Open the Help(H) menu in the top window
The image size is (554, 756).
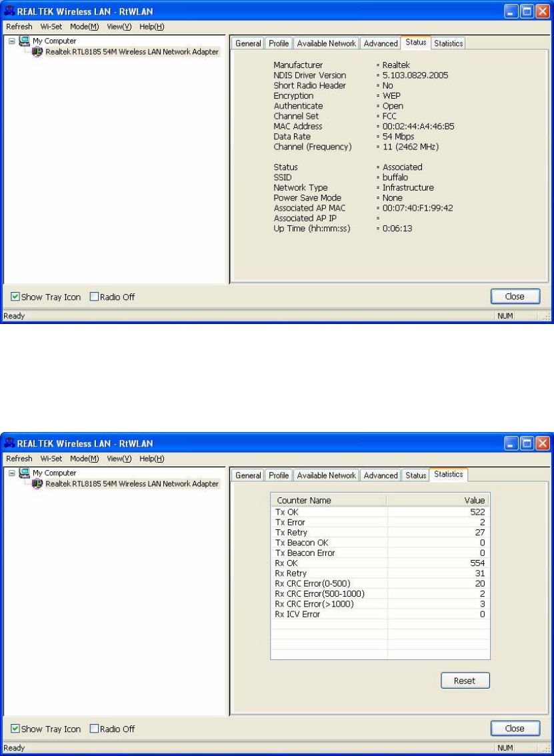(152, 27)
